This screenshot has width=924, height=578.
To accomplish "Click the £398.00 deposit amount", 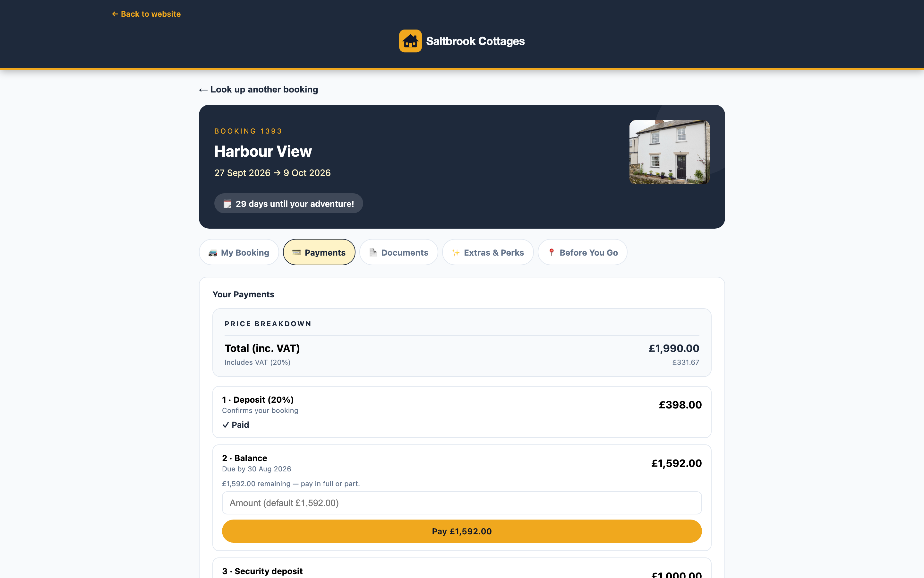I will (680, 405).
